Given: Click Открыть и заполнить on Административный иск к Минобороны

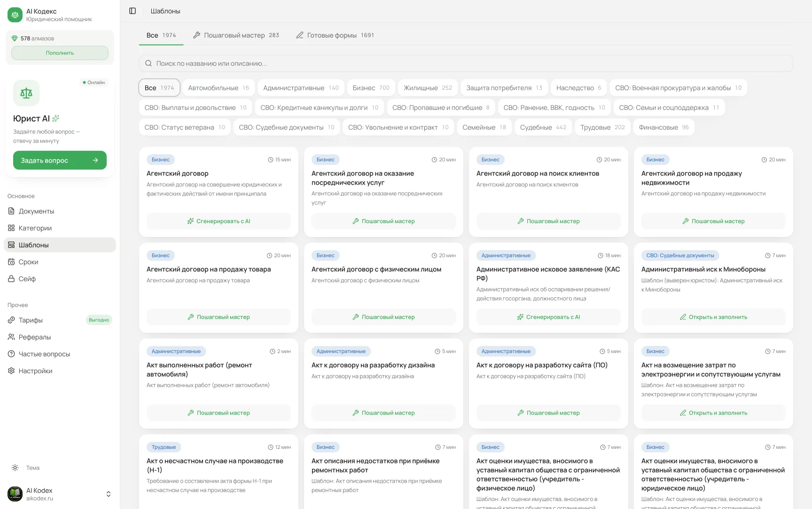Looking at the screenshot, I should coord(713,317).
